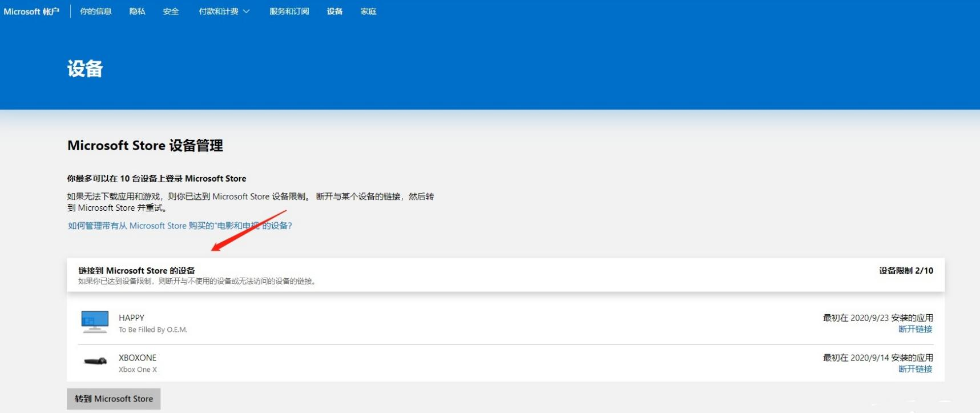Open 服务和订阅 in the navigation bar

[x=289, y=11]
